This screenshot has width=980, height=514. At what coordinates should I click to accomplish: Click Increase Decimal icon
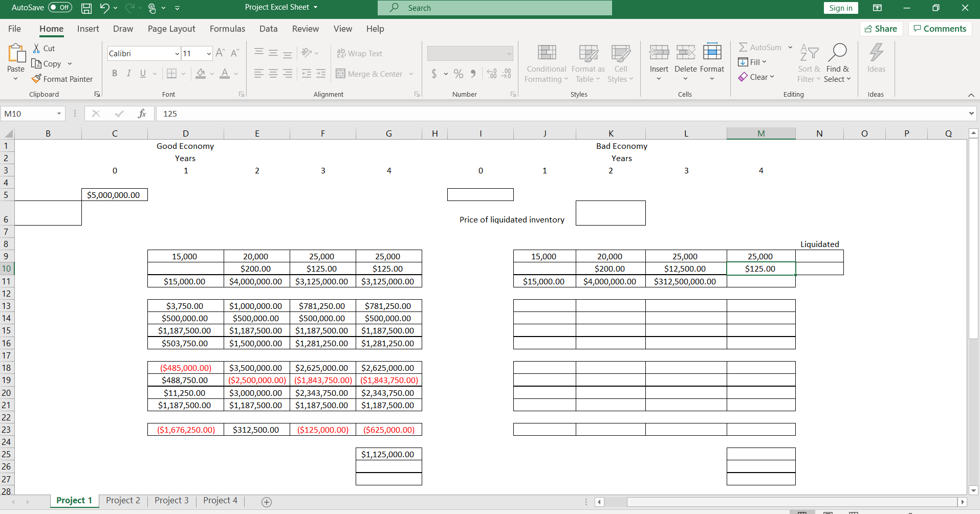492,74
